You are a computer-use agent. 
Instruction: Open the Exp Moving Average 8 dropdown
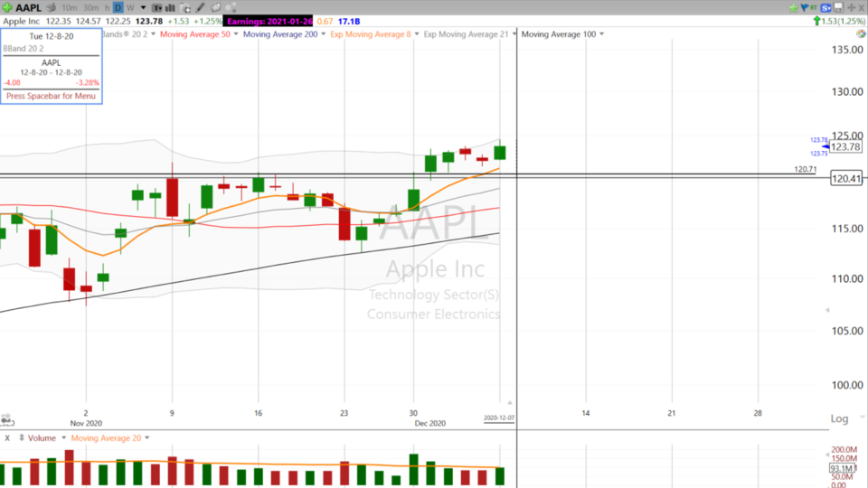(417, 34)
